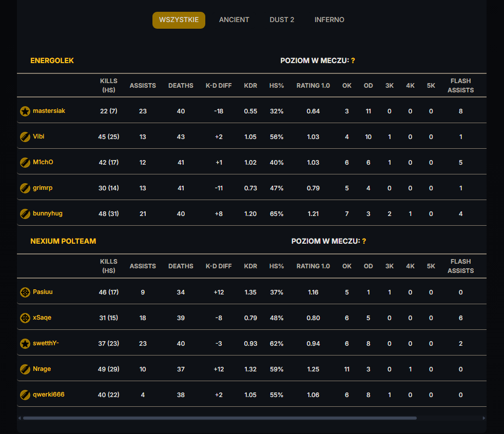The image size is (504, 434).
Task: Open Pasiuu player profile link
Action: pos(43,292)
